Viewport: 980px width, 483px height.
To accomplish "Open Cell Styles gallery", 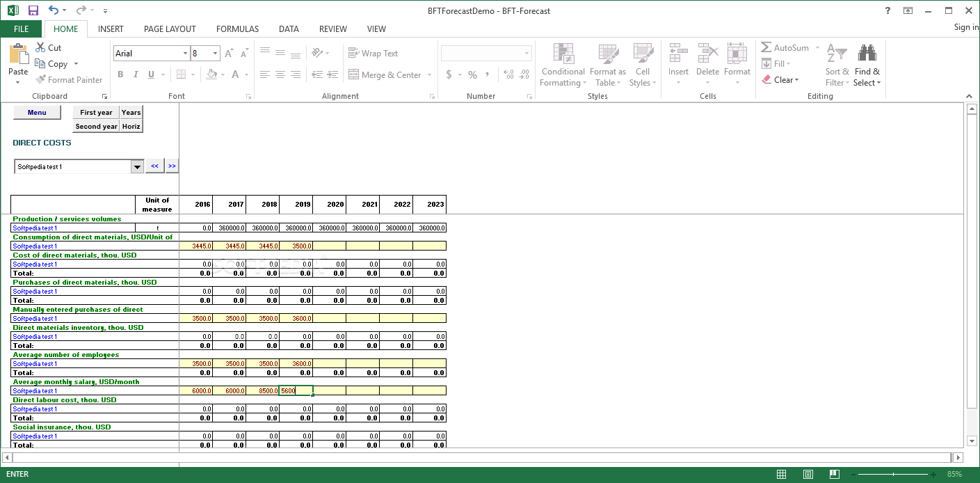I will [x=643, y=65].
